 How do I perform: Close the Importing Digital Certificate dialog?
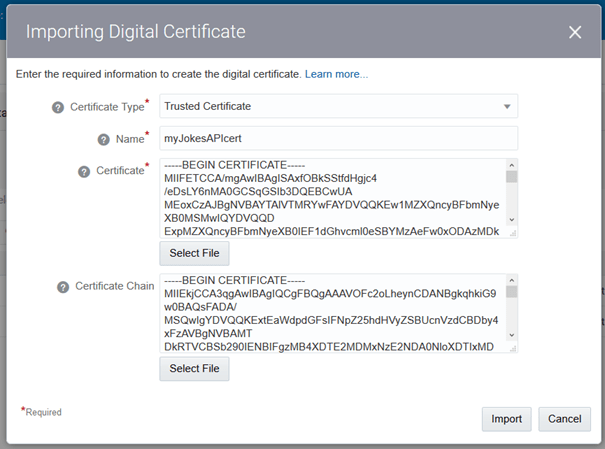[575, 32]
